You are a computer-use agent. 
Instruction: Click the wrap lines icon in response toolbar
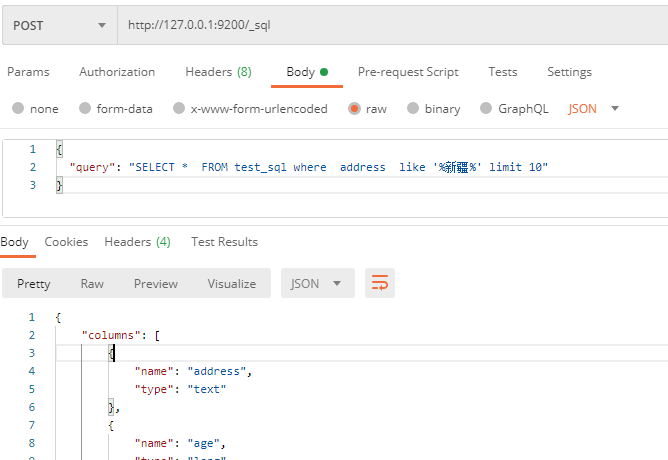click(380, 284)
